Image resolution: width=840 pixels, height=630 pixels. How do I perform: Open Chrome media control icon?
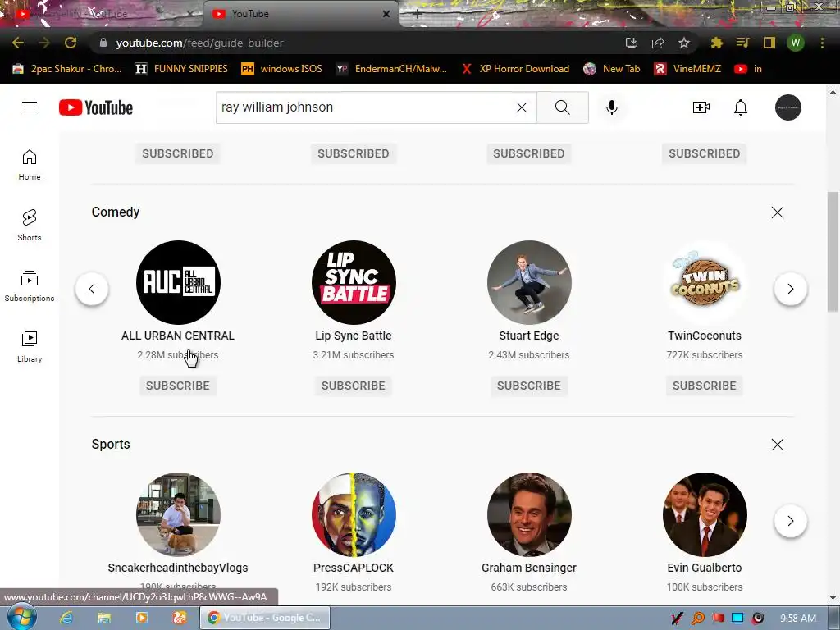(x=742, y=43)
